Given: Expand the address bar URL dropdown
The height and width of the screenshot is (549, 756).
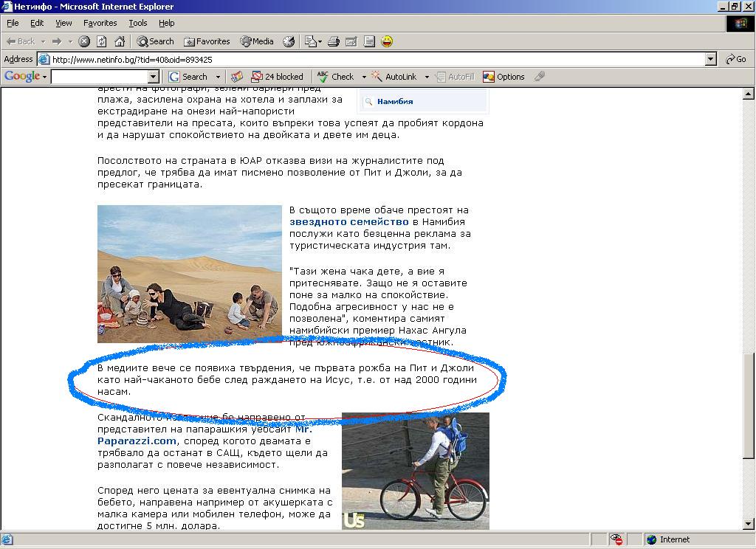Looking at the screenshot, I should click(711, 59).
